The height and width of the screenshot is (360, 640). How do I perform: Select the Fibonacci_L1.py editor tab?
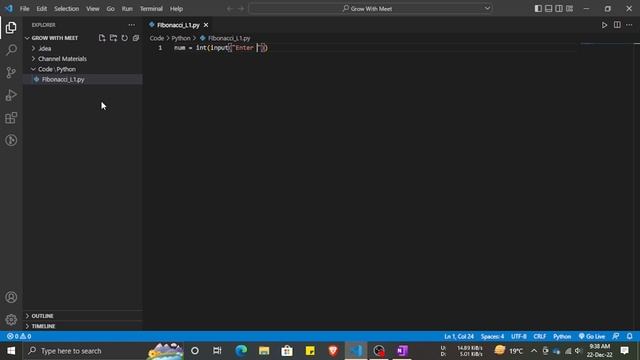click(x=178, y=25)
